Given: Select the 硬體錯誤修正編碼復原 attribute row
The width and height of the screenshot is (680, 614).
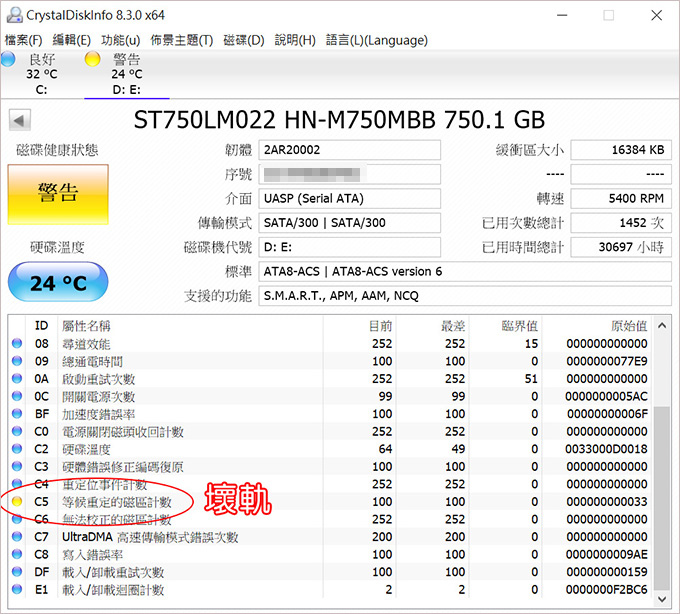Looking at the screenshot, I should point(330,466).
